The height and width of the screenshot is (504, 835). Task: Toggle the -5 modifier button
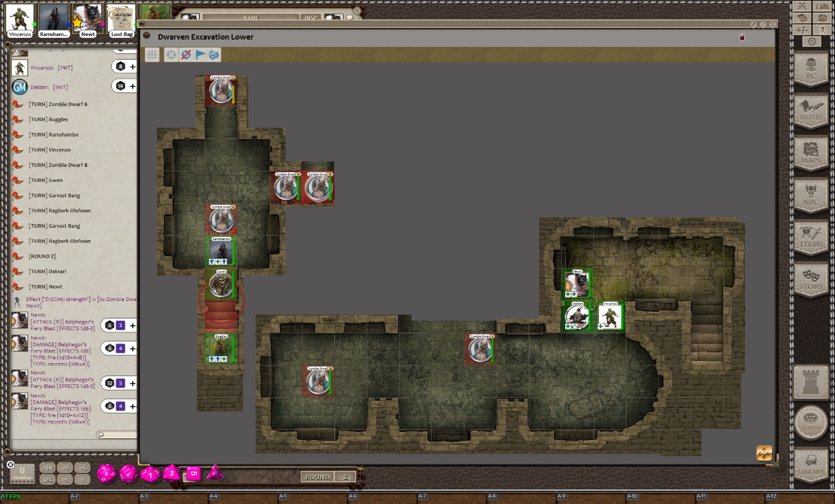pyautogui.click(x=83, y=479)
